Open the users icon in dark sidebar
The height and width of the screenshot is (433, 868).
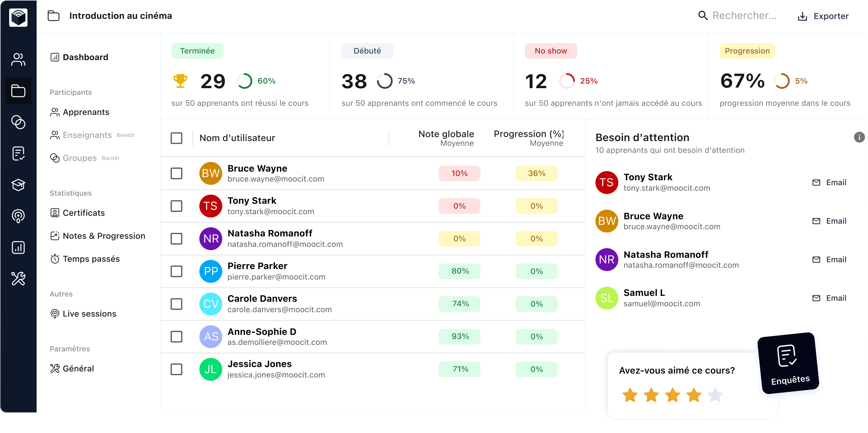coord(18,59)
